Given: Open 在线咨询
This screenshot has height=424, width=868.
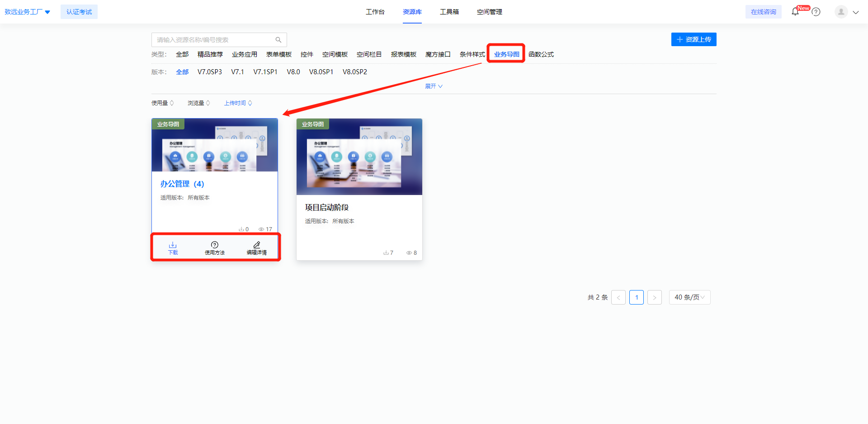Looking at the screenshot, I should pyautogui.click(x=764, y=12).
